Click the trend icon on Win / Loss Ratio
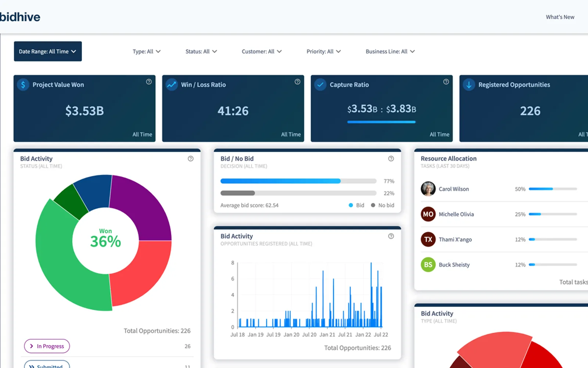The width and height of the screenshot is (588, 368). pos(172,85)
